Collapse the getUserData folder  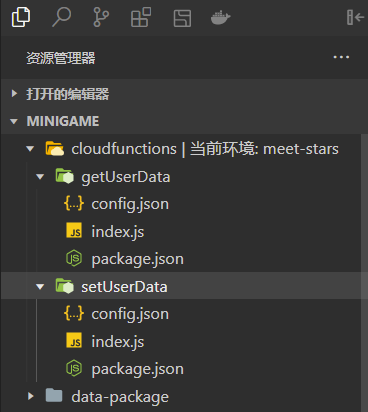coord(40,177)
